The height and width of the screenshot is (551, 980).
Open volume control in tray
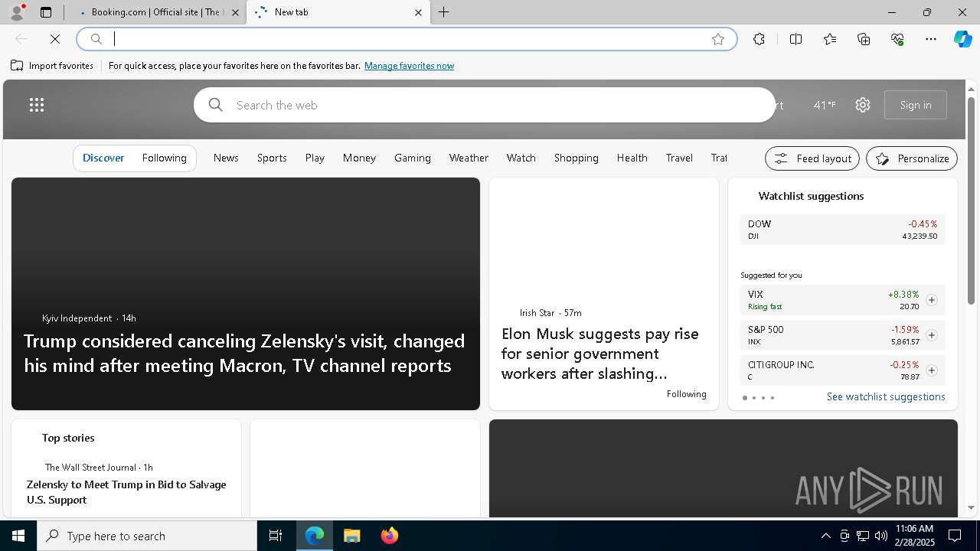click(881, 536)
